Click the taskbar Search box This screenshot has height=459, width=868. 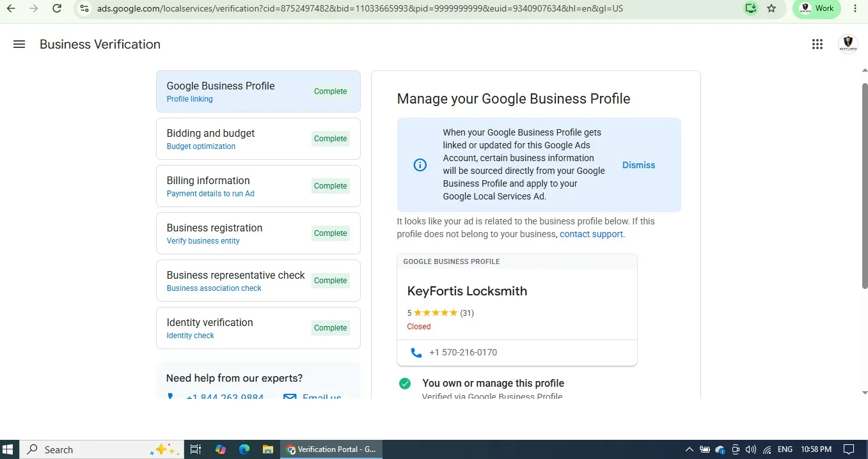pyautogui.click(x=102, y=449)
